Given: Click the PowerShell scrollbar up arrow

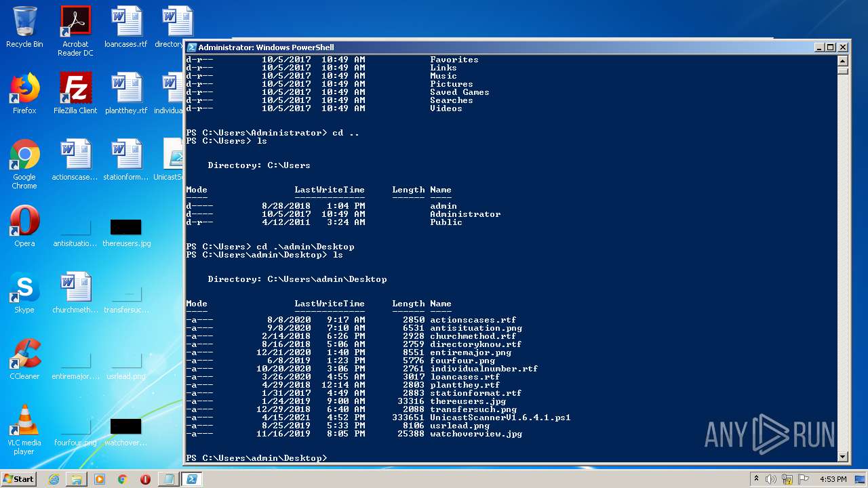Looking at the screenshot, I should (843, 60).
